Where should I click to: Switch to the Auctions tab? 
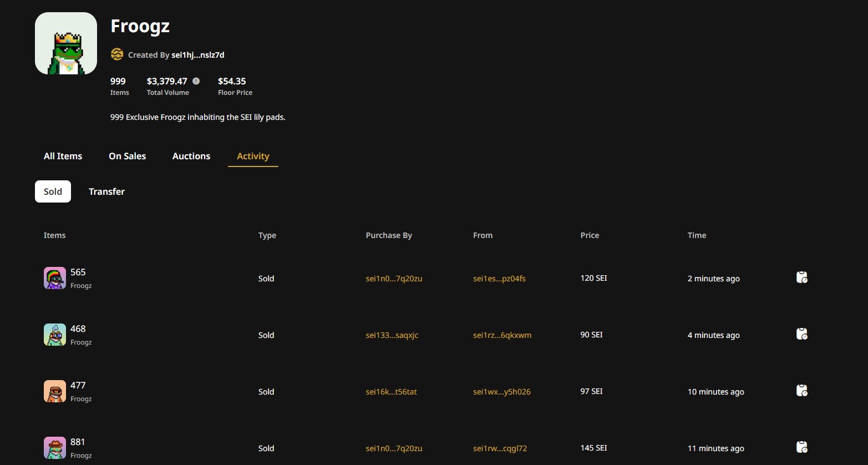click(x=191, y=156)
